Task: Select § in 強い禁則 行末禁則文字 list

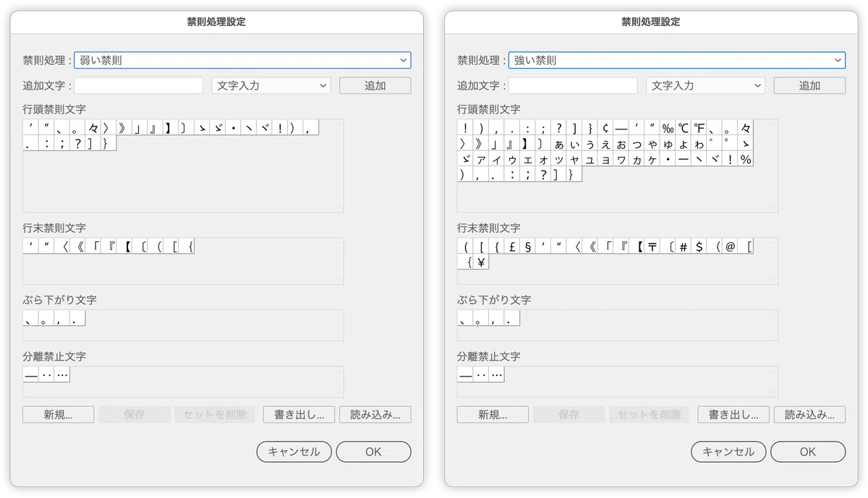Action: pos(528,246)
